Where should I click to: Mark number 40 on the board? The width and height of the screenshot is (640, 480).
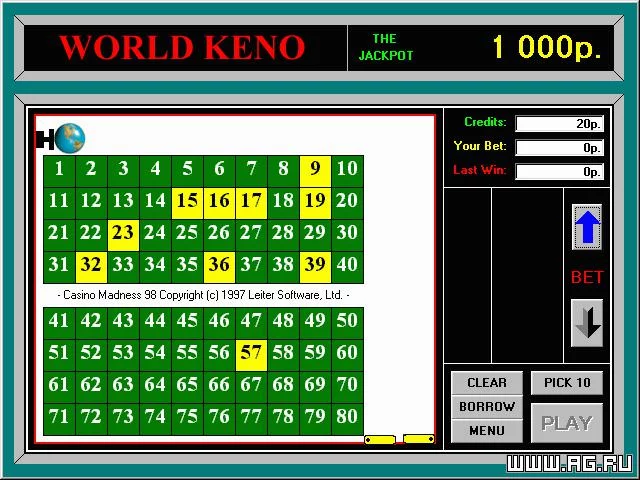point(347,267)
